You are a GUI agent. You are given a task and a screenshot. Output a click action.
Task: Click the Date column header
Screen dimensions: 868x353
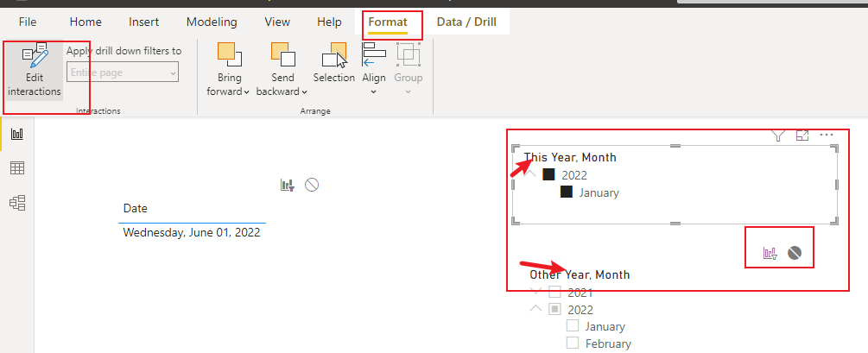coord(136,209)
